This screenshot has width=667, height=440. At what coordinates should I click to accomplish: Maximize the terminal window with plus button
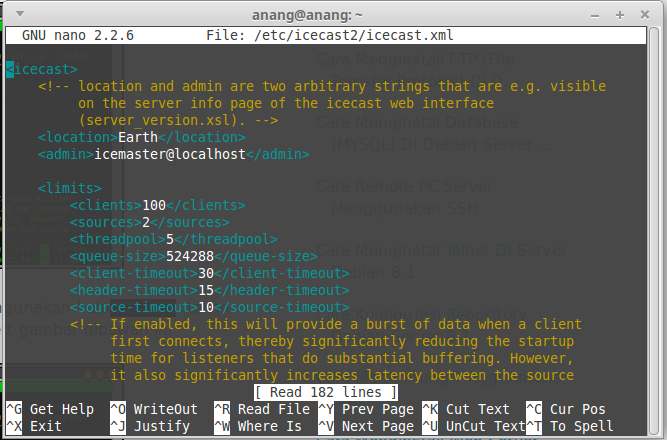click(620, 15)
